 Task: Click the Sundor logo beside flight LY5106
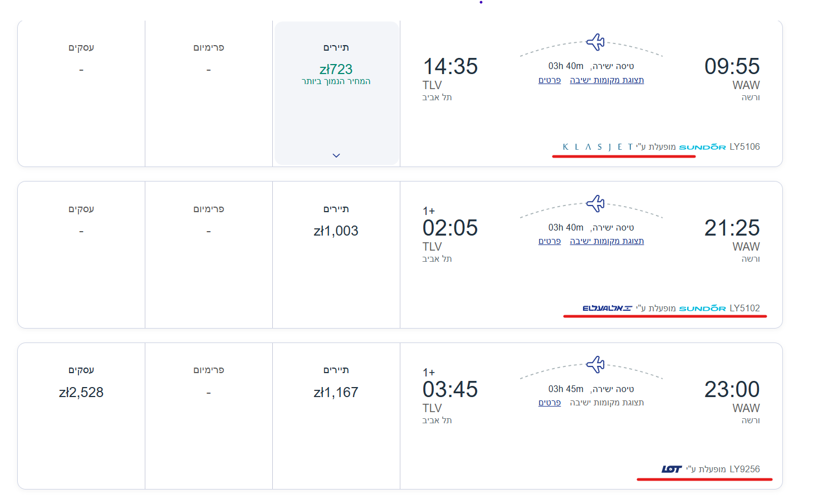click(x=702, y=147)
